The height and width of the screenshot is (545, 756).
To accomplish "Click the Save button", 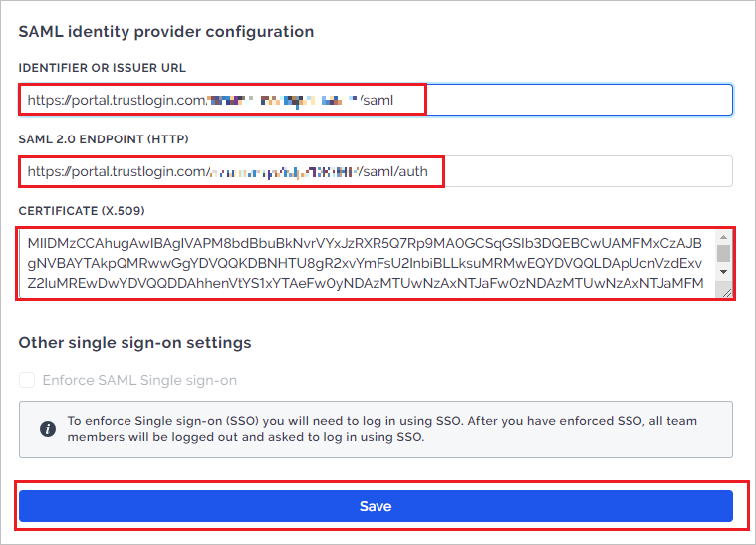I will point(376,506).
